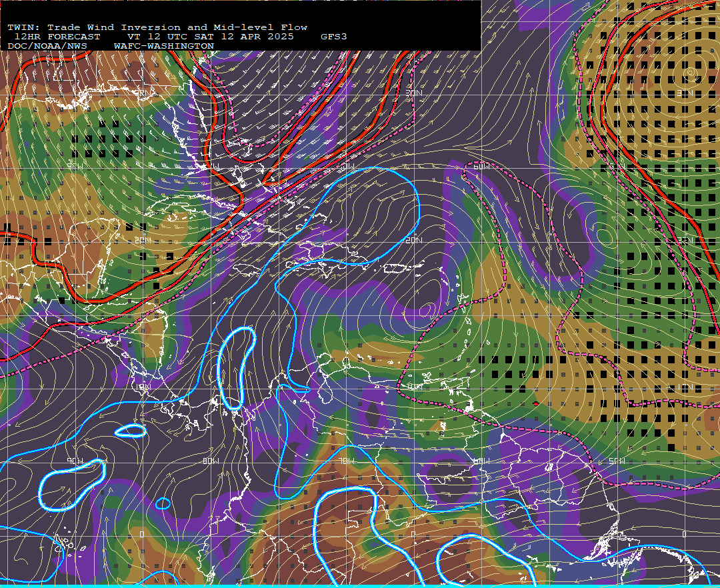Click the "30N" label in the western Atlantic
This screenshot has height=588, width=720.
[414, 93]
